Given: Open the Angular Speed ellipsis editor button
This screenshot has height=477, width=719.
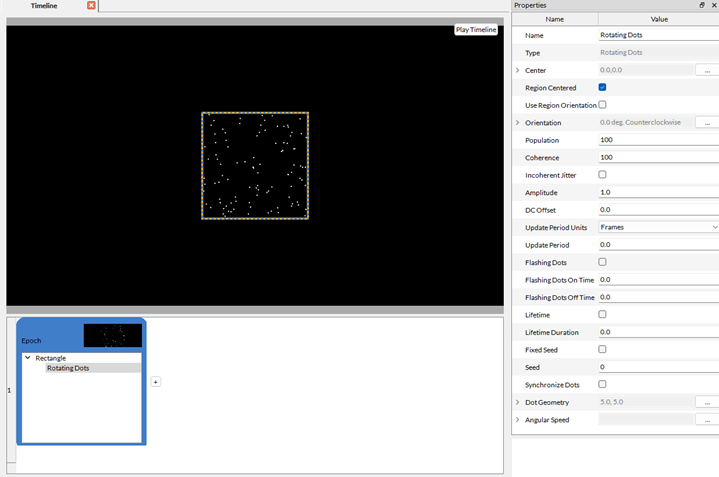Looking at the screenshot, I should tap(706, 420).
